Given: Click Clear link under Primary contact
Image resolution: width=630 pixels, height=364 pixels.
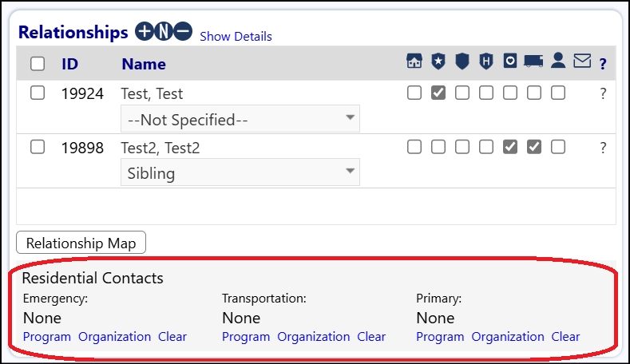Looking at the screenshot, I should 565,337.
